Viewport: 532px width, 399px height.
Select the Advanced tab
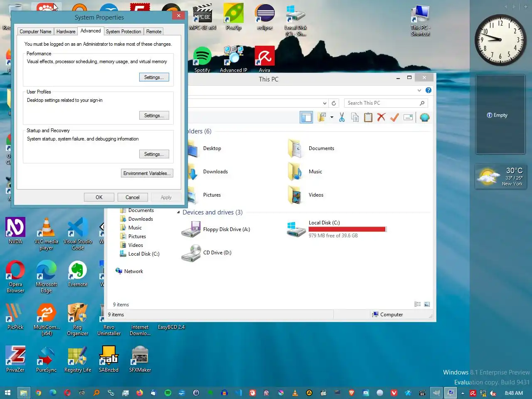point(91,31)
